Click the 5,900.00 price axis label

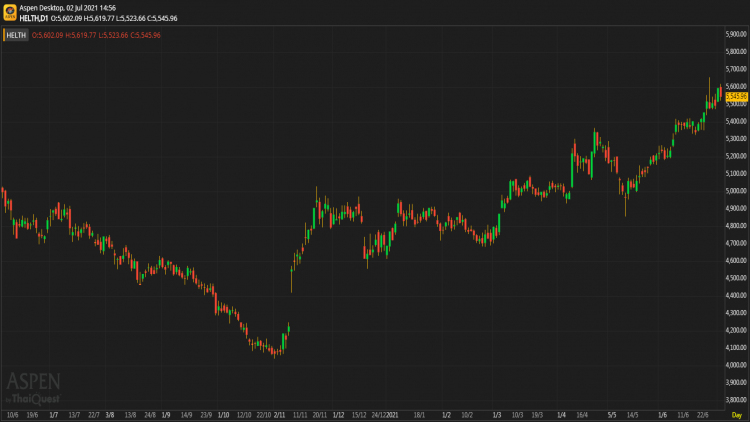(736, 34)
